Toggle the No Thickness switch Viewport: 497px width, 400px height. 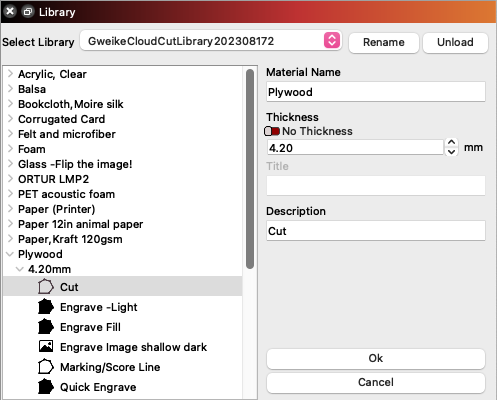[272, 131]
